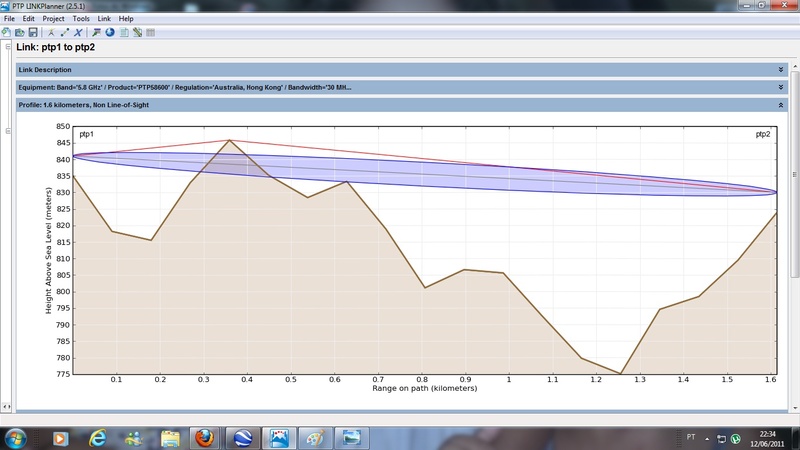Image resolution: width=800 pixels, height=450 pixels.
Task: Switch to Firefox in the taskbar
Action: point(204,438)
